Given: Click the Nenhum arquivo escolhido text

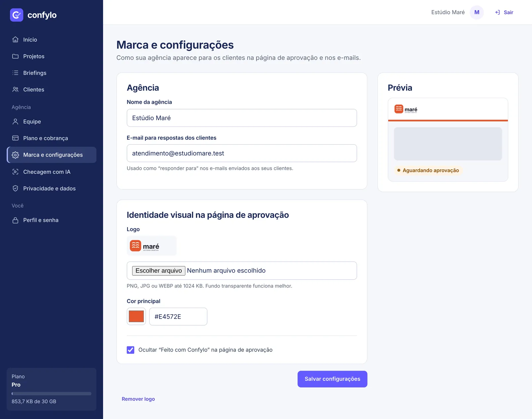Looking at the screenshot, I should tap(226, 271).
